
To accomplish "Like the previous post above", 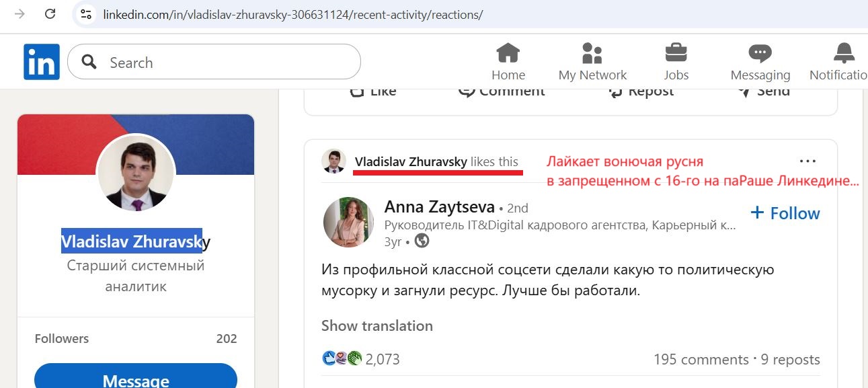I will (373, 92).
